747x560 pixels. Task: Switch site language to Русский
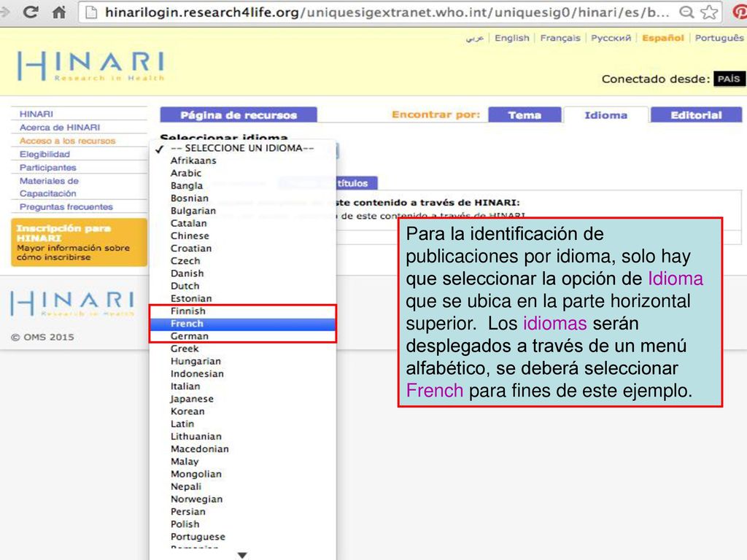[x=611, y=38]
